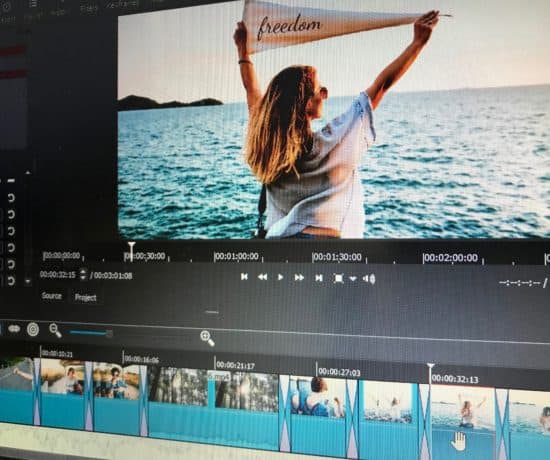The height and width of the screenshot is (460, 550).
Task: Select the clip of man sitting by car
Action: point(63,394)
